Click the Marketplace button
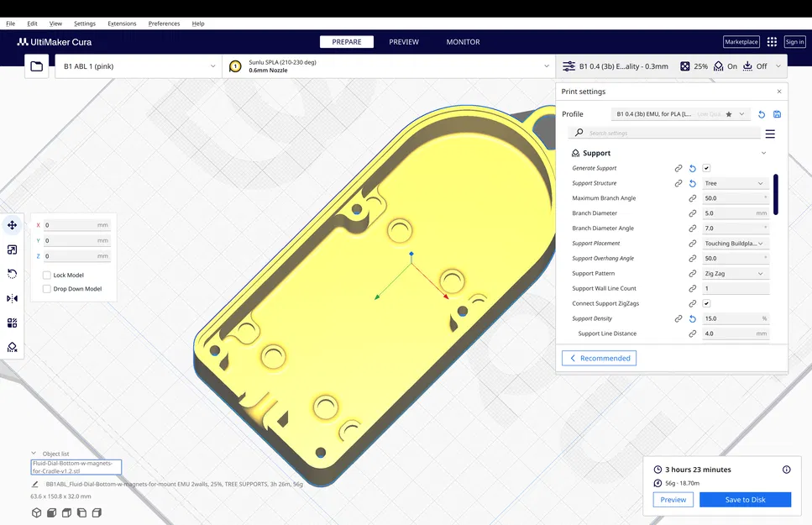812x525 pixels. pos(741,42)
